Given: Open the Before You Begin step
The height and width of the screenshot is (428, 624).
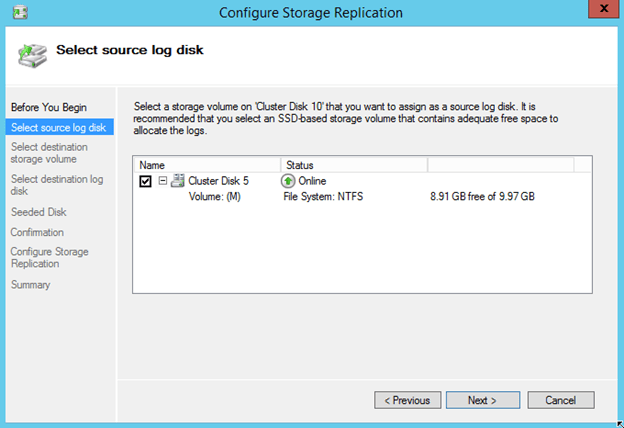Looking at the screenshot, I should point(46,107).
